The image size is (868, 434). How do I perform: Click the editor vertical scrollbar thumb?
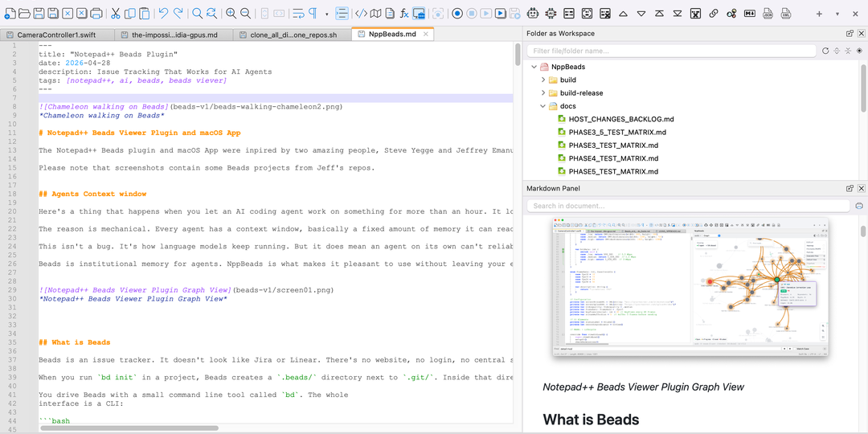(x=518, y=55)
